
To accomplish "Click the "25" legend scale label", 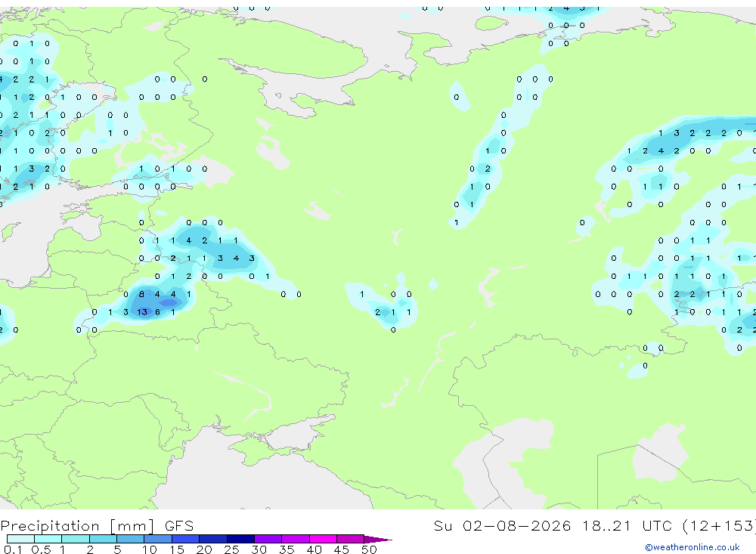I will (232, 549).
